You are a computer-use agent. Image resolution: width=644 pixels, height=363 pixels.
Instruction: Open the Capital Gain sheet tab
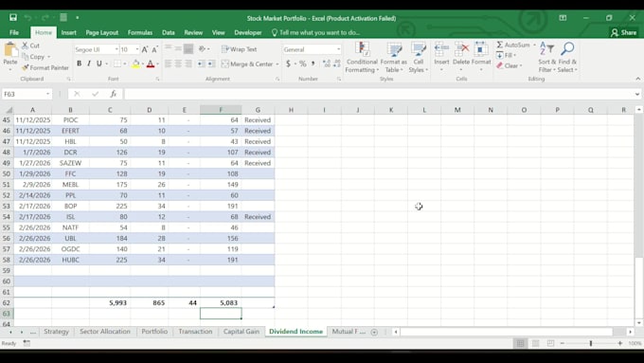coord(241,332)
